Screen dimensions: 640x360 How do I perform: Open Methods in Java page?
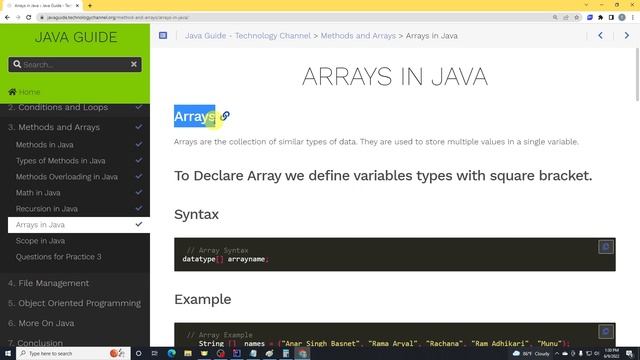coord(44,144)
